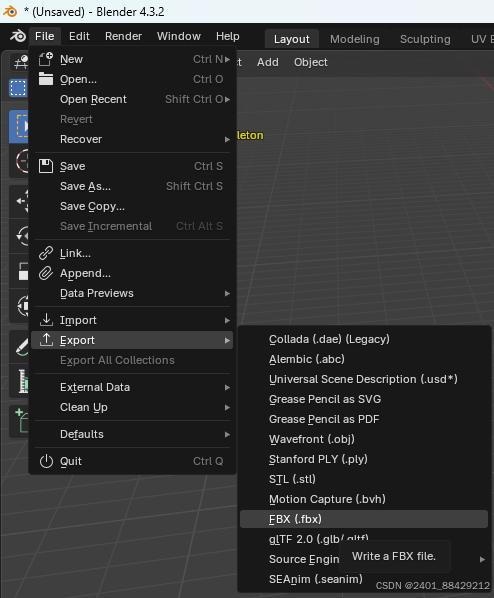
Task: Export Grease Pencil as PDF
Action: pyautogui.click(x=364, y=419)
